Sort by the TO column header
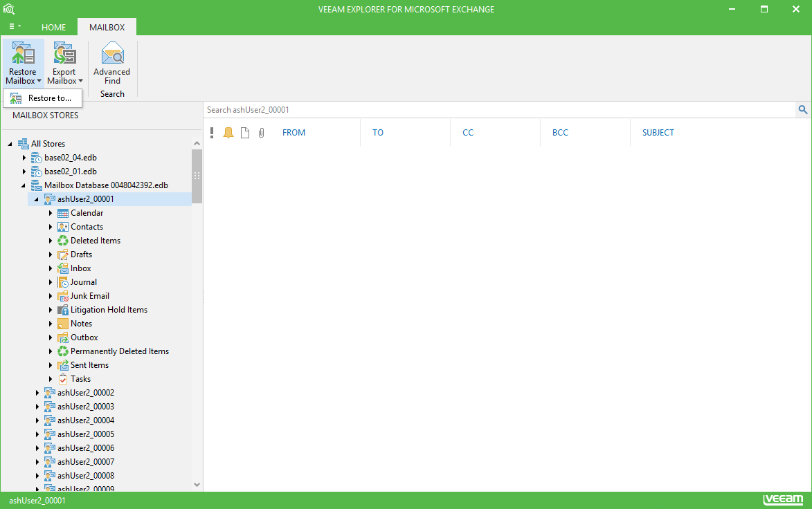 click(378, 133)
